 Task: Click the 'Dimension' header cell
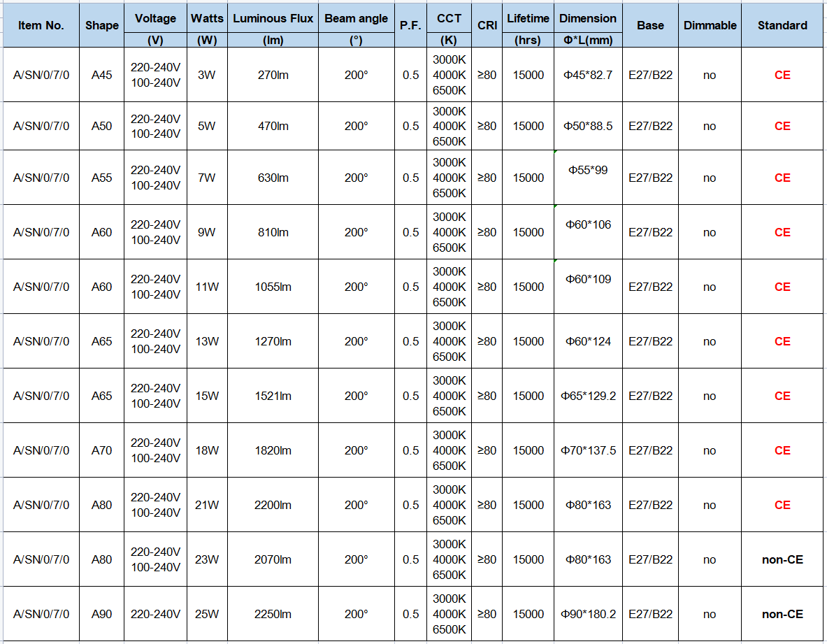pos(588,18)
